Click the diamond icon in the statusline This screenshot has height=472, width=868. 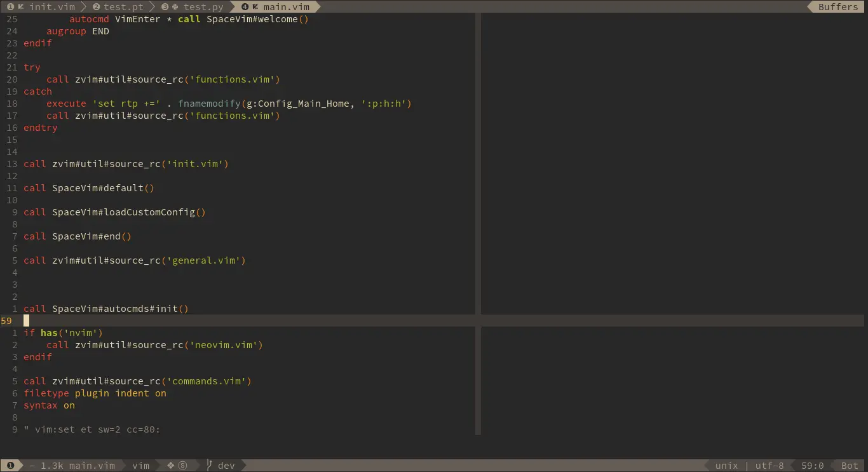(170, 465)
